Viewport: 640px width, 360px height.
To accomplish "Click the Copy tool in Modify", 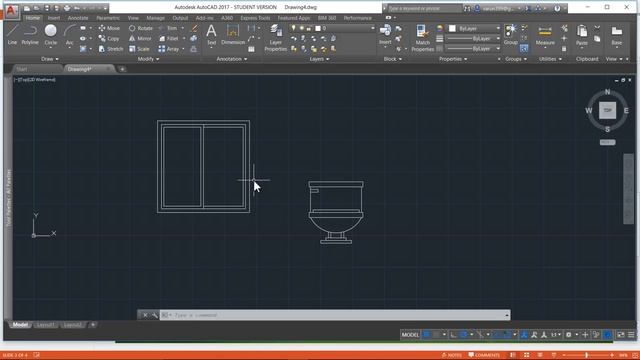I will coord(109,38).
